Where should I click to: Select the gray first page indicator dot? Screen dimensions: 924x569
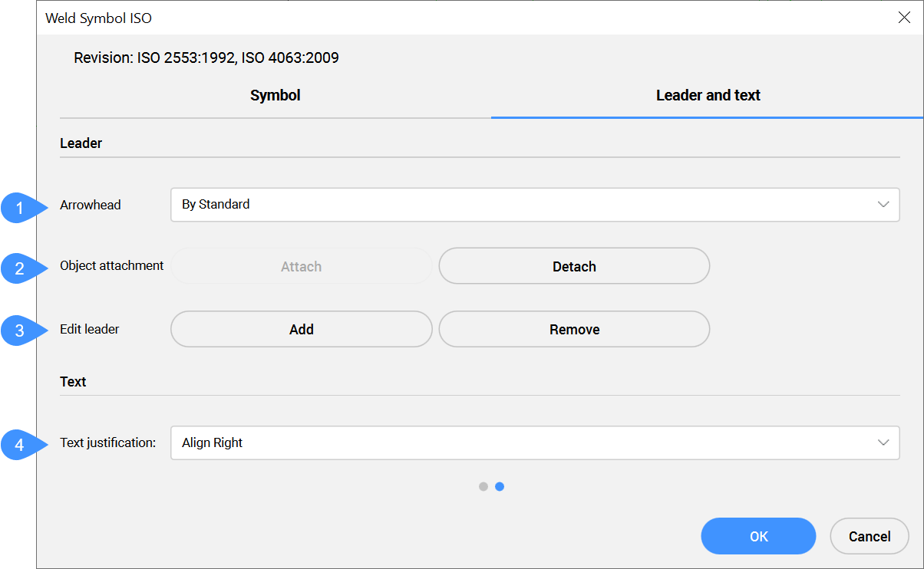[483, 486]
